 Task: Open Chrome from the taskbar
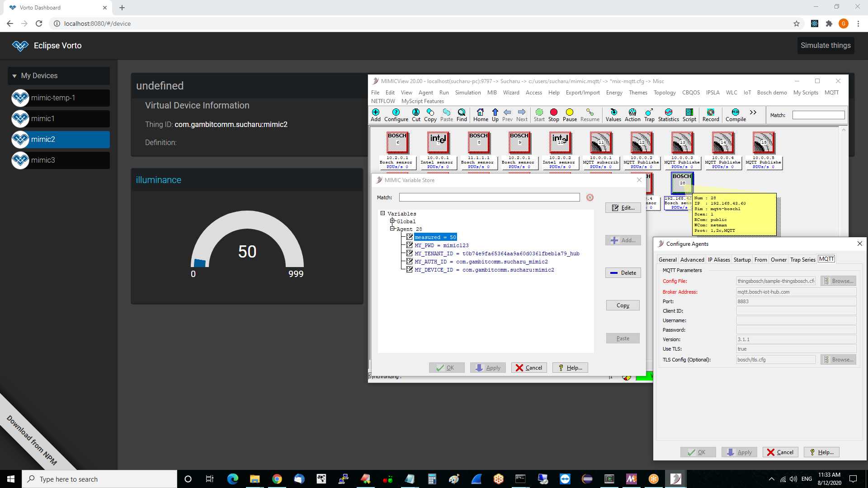pos(277,479)
